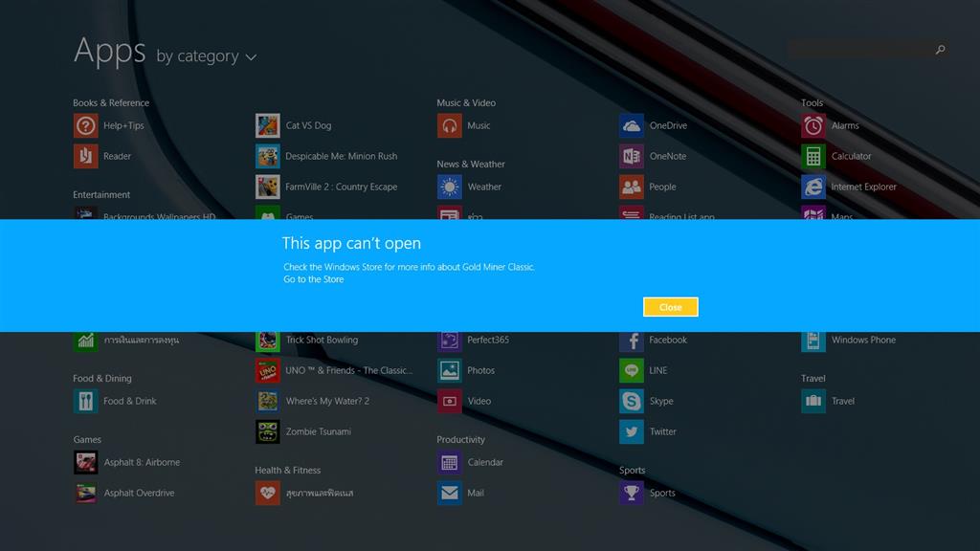Open the Trick Shot Bowling icon
The image size is (980, 551).
tap(268, 342)
